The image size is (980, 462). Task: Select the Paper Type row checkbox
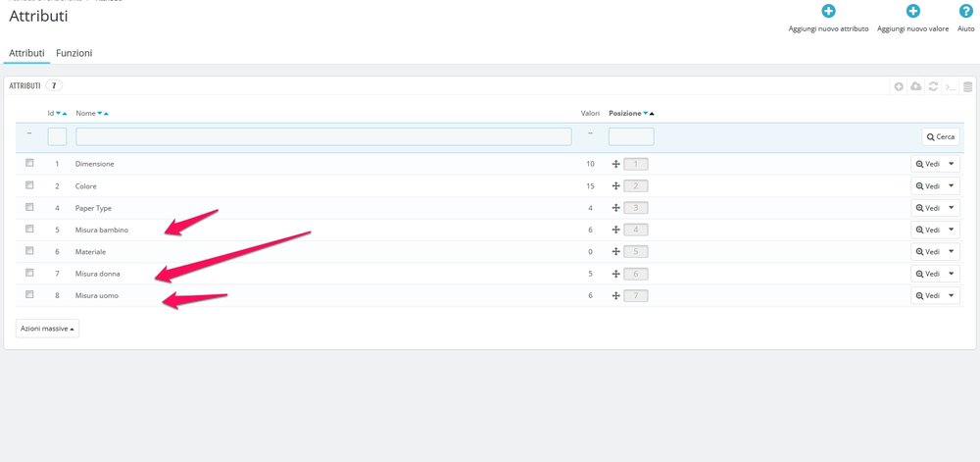coord(29,207)
